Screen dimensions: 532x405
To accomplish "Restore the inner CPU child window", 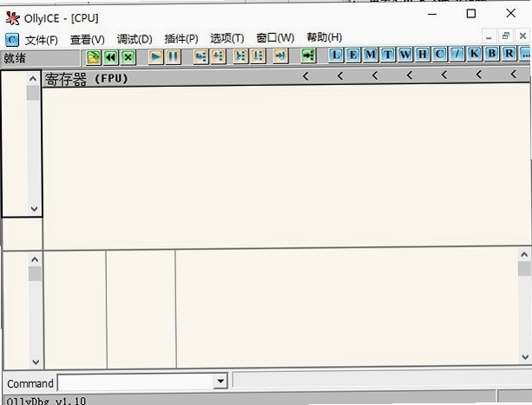I will 506,36.
